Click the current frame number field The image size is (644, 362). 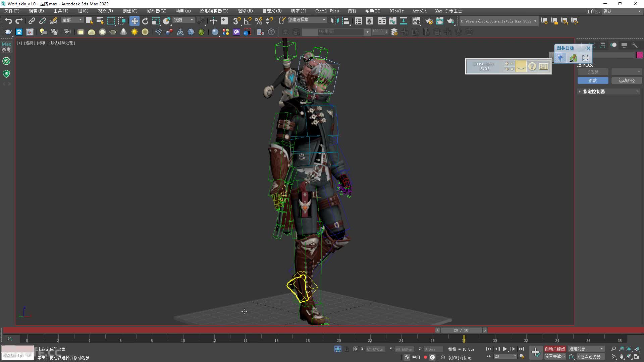coord(503,356)
